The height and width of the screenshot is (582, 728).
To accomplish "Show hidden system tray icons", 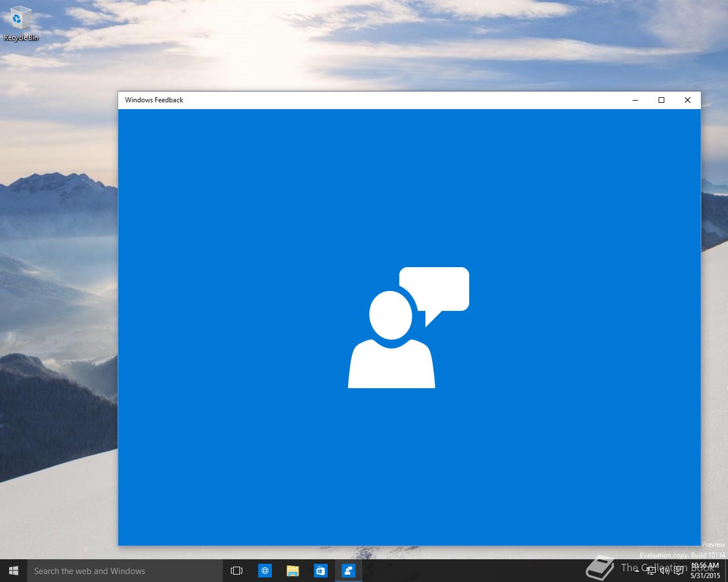I will 637,571.
